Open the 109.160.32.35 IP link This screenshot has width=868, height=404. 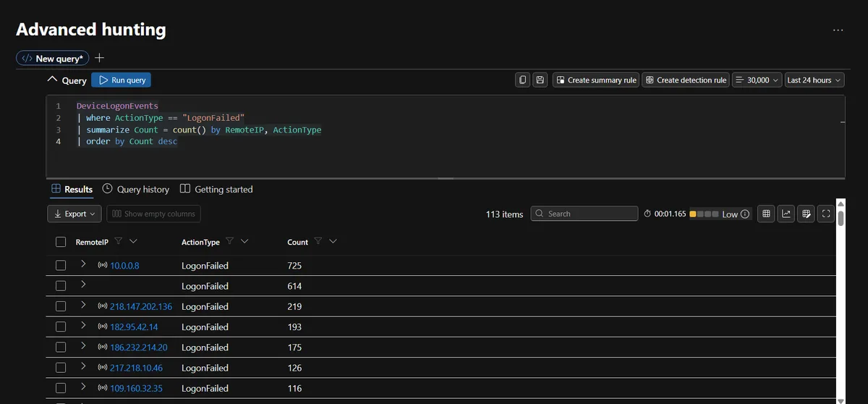[x=136, y=389]
